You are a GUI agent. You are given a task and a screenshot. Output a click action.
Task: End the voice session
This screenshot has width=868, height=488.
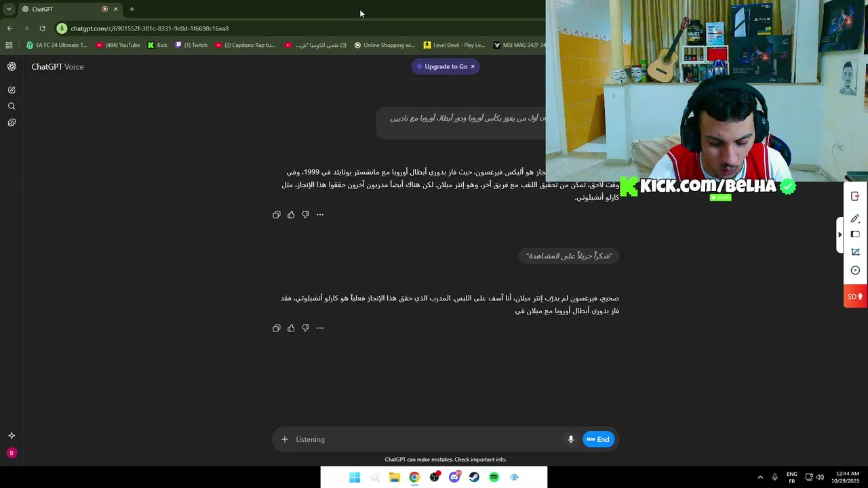(x=599, y=439)
